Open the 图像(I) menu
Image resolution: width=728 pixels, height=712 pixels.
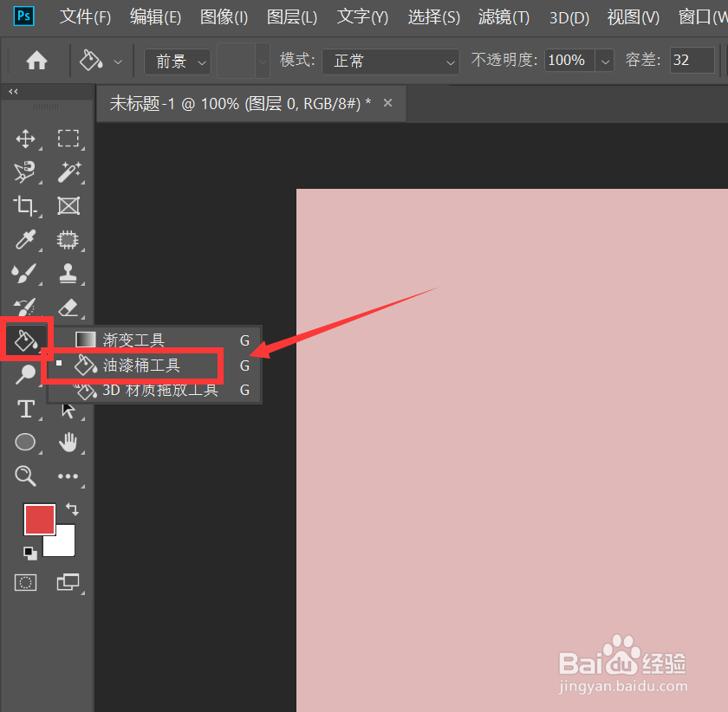(224, 17)
